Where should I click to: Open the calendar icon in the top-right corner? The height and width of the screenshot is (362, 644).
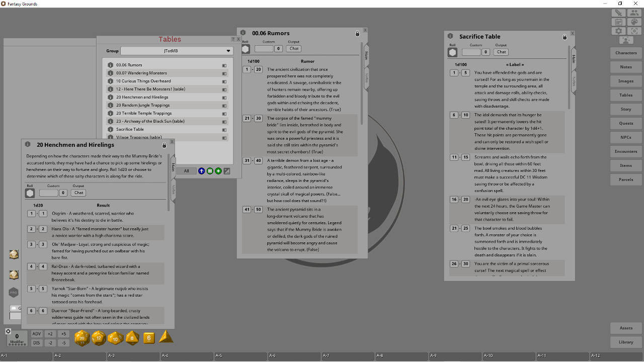click(x=618, y=22)
